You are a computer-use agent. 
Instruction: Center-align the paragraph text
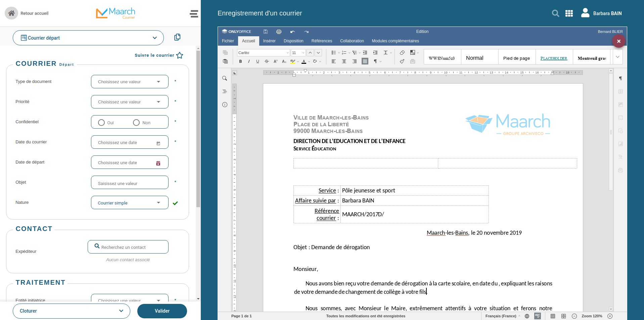344,61
